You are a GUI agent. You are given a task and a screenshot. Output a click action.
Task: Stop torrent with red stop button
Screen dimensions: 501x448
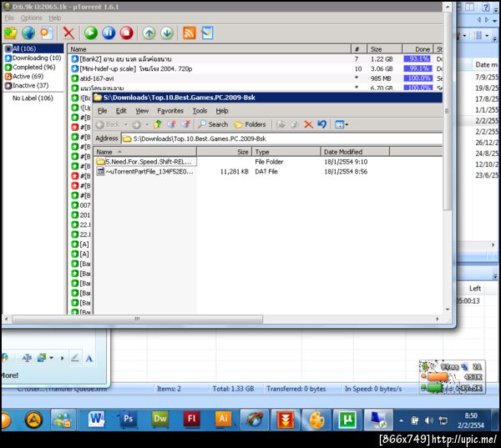127,33
